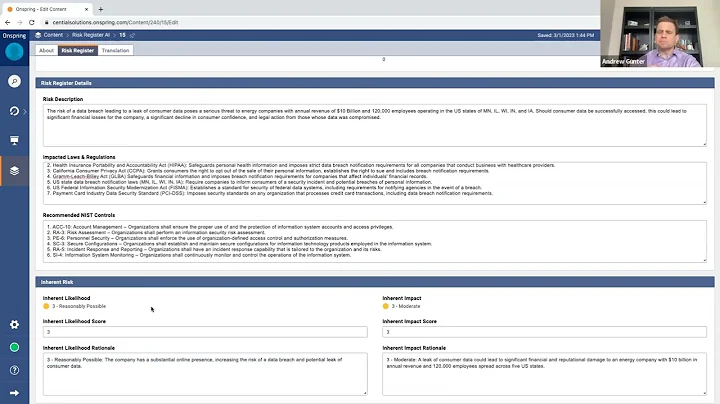Screen dimensions: 720x404
Task: Open the settings gear in sidebar
Action: pyautogui.click(x=14, y=325)
